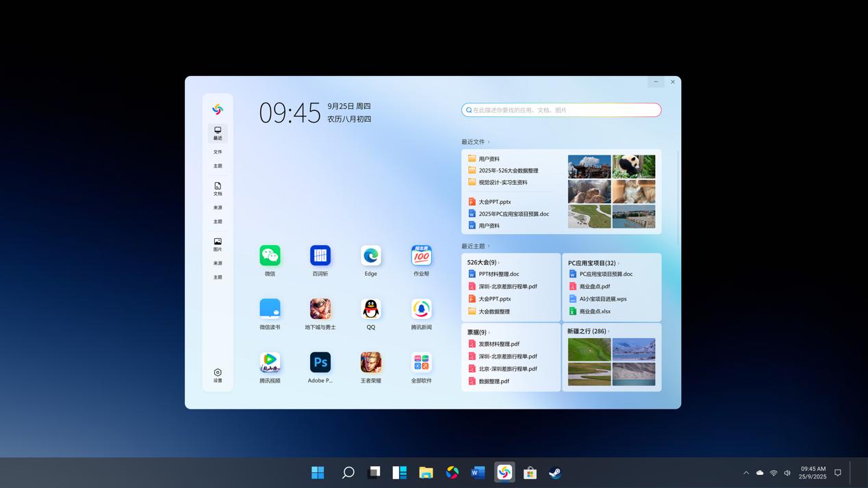This screenshot has width=868, height=488.
Task: Open 地下城与勇士 game icon
Action: click(x=320, y=309)
